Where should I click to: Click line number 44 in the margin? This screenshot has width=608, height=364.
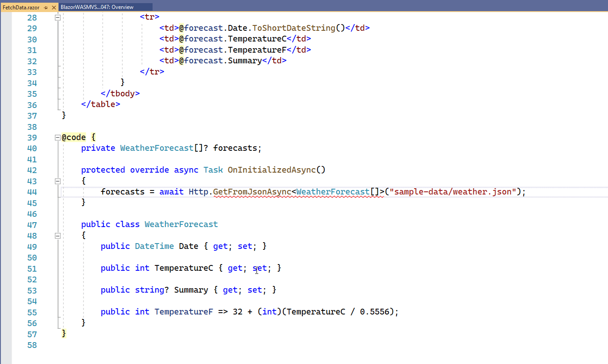click(x=32, y=192)
